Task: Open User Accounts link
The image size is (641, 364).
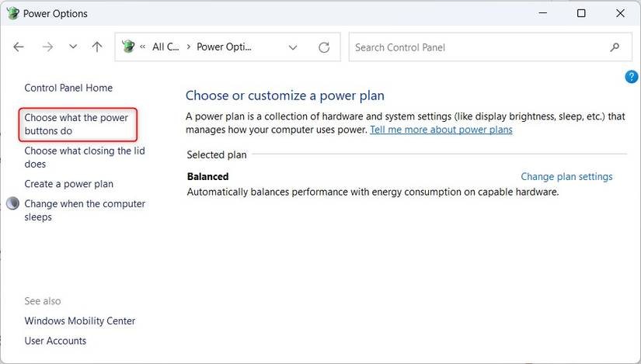Action: 55,341
